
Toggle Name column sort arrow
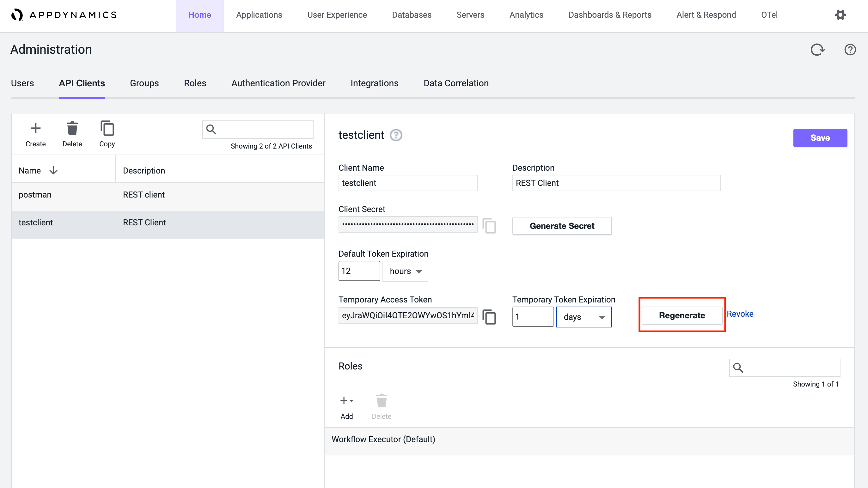point(53,171)
